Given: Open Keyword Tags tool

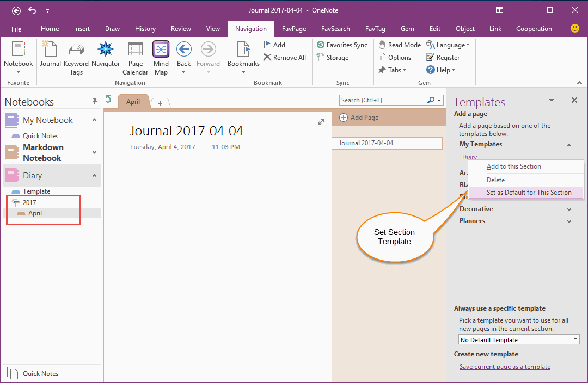Looking at the screenshot, I should 76,58.
